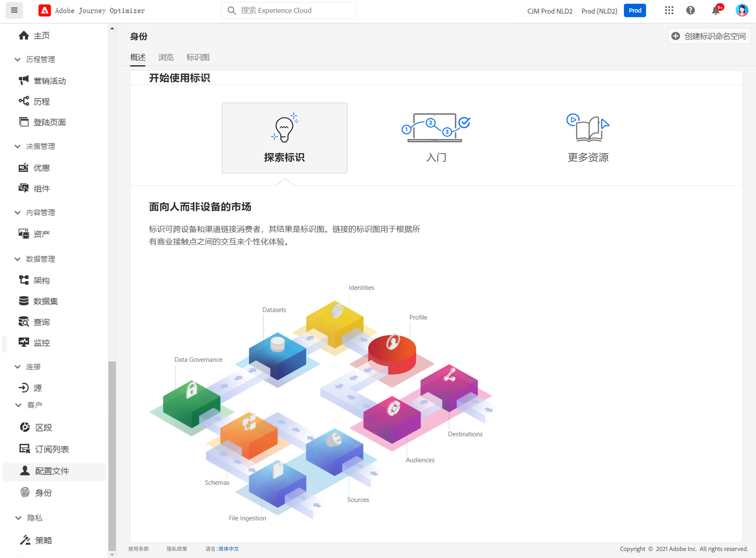Switch to the 标识图 tab
Viewport: 756px width, 558px height.
[x=198, y=57]
